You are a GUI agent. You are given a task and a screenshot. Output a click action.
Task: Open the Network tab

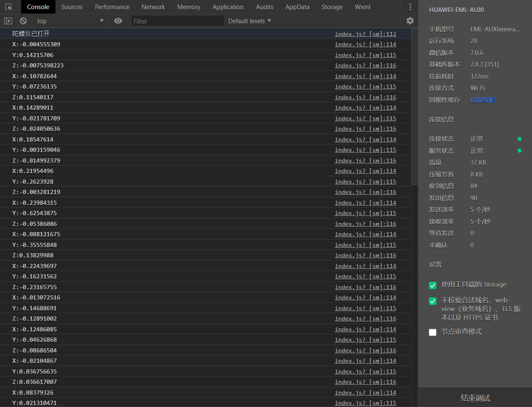[153, 7]
